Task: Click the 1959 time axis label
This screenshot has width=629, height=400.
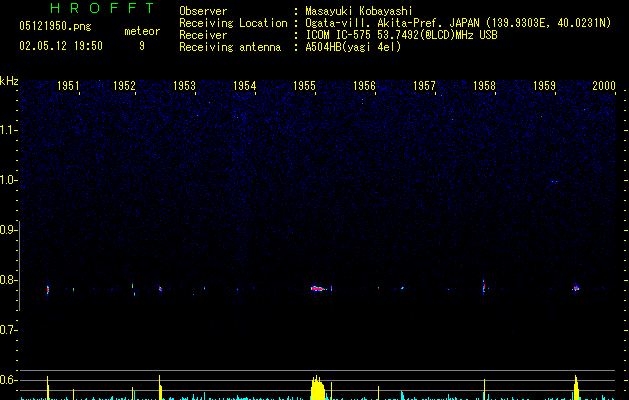Action: (x=544, y=85)
